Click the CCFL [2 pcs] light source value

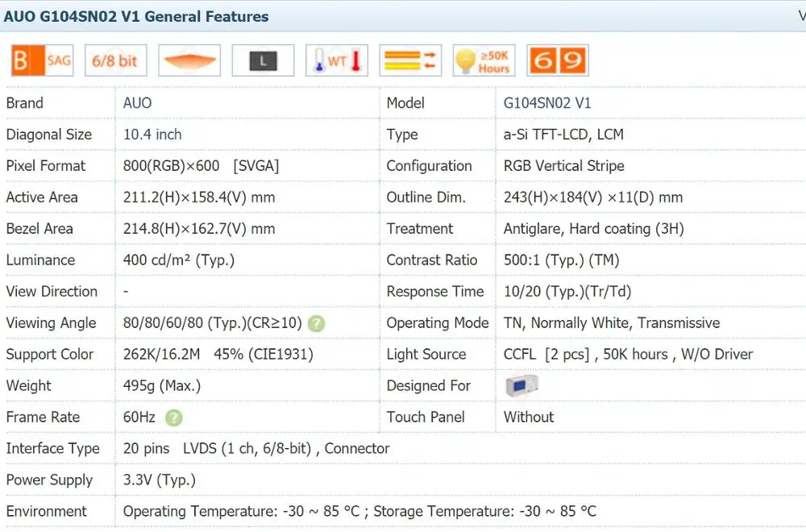[628, 354]
